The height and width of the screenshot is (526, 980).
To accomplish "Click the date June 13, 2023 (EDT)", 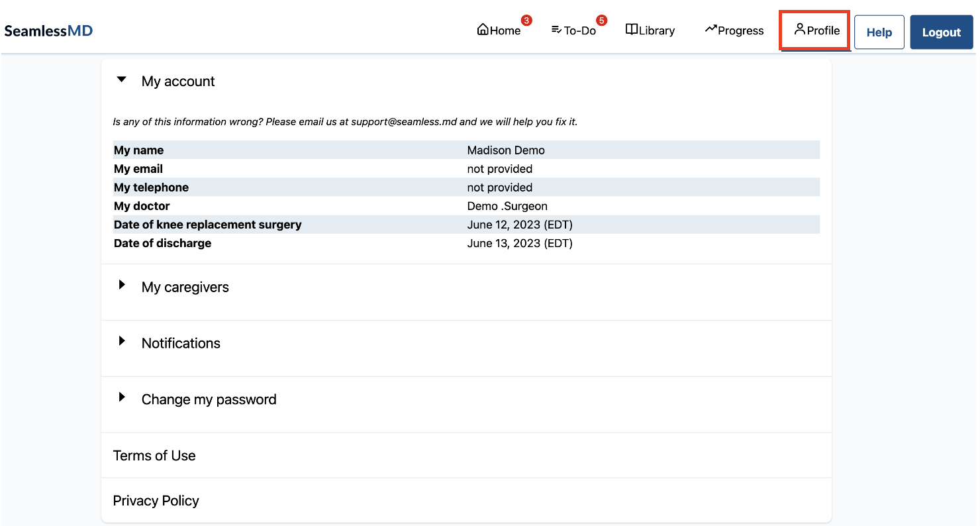I will (x=520, y=243).
